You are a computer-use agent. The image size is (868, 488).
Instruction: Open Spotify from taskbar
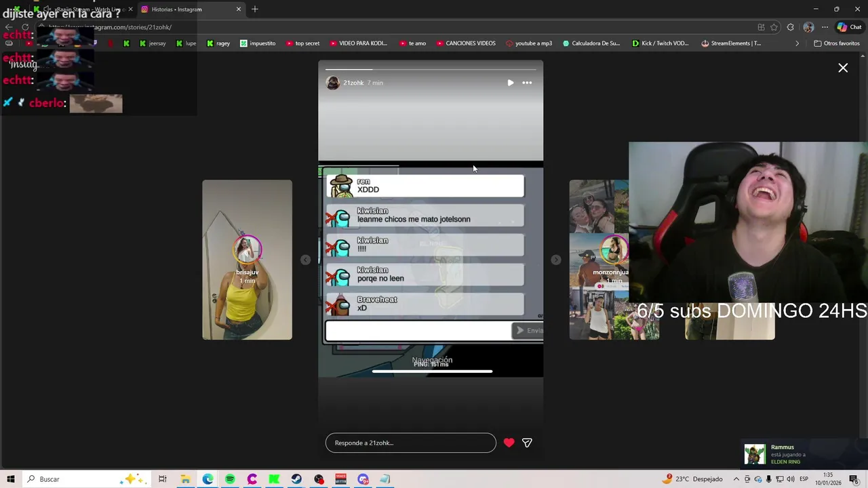230,479
